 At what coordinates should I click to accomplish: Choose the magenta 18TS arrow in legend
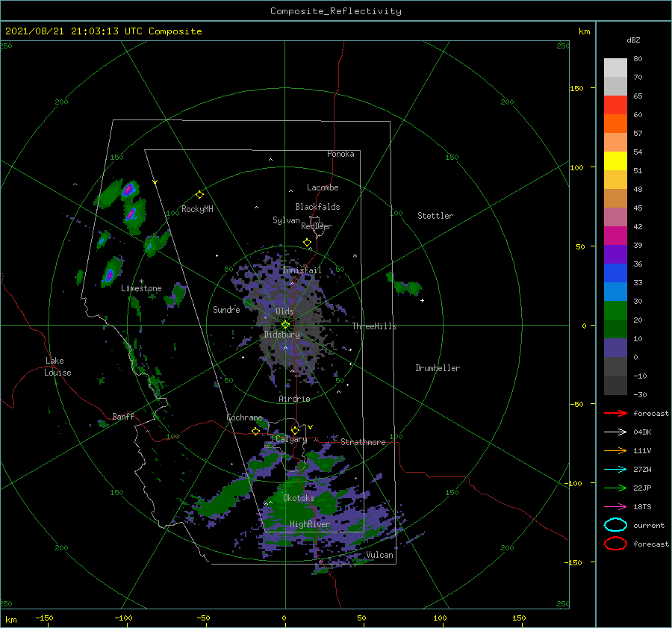tap(615, 507)
